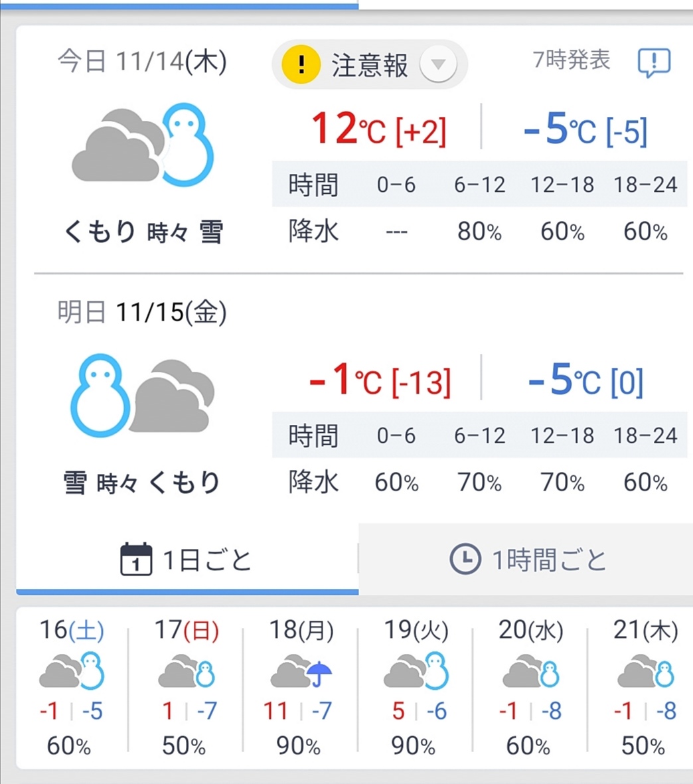Select the 20(水) daily forecast
The height and width of the screenshot is (784, 693).
[530, 688]
